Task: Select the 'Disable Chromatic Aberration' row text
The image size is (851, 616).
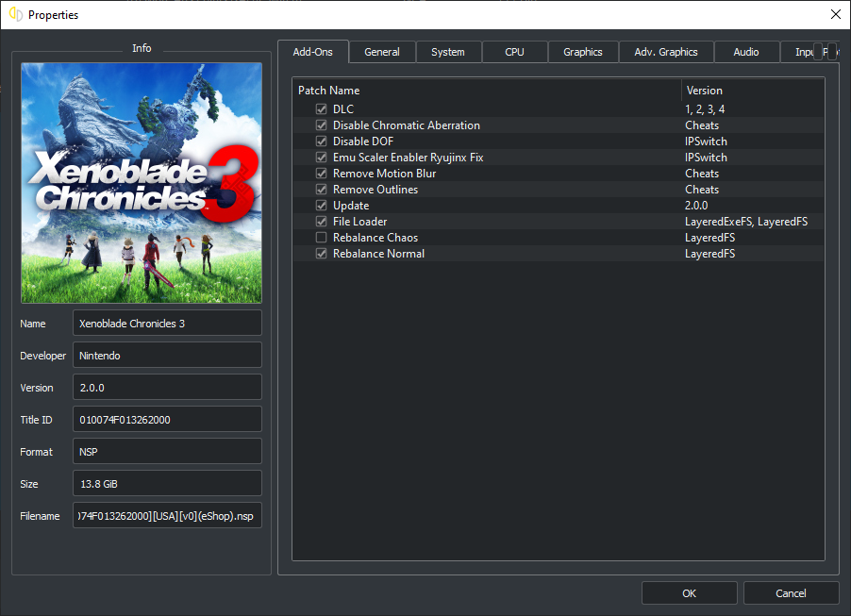Action: [407, 125]
